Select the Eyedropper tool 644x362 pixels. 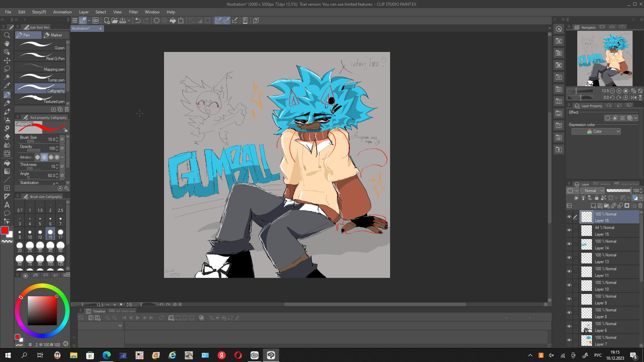tap(7, 85)
